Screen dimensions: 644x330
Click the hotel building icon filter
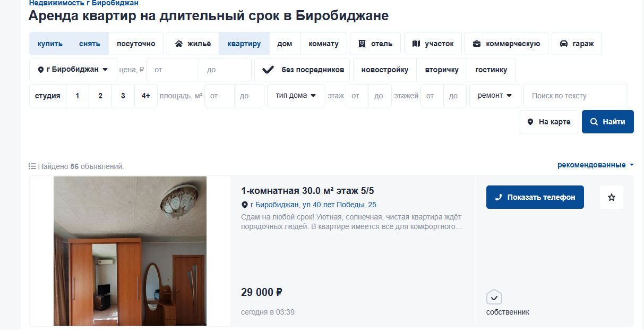(x=362, y=44)
